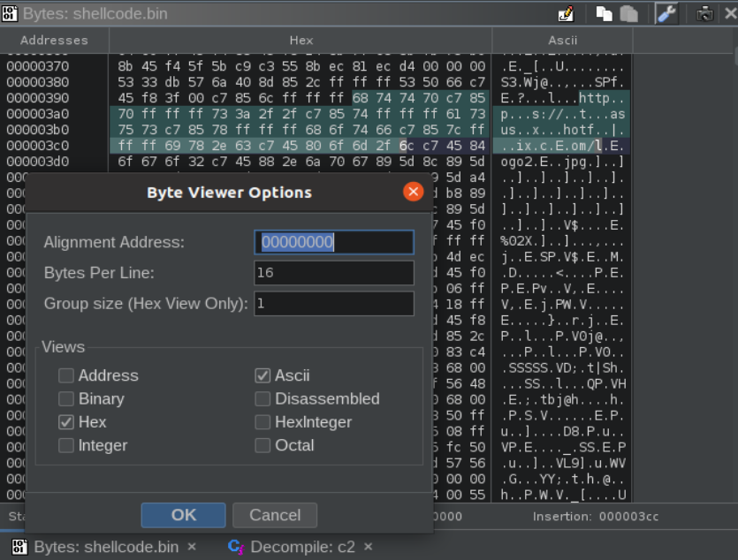This screenshot has height=560, width=738.
Task: Enable the HexInteger view checkbox
Action: (x=262, y=422)
